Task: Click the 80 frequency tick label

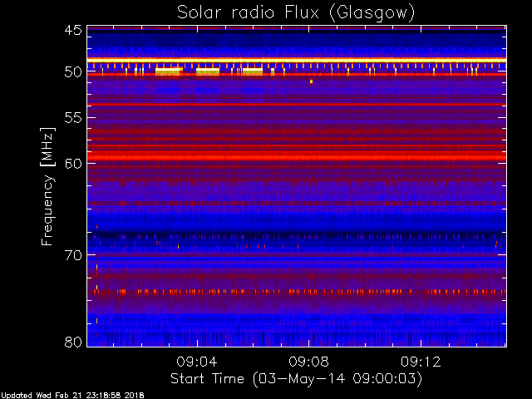Action: [x=73, y=342]
